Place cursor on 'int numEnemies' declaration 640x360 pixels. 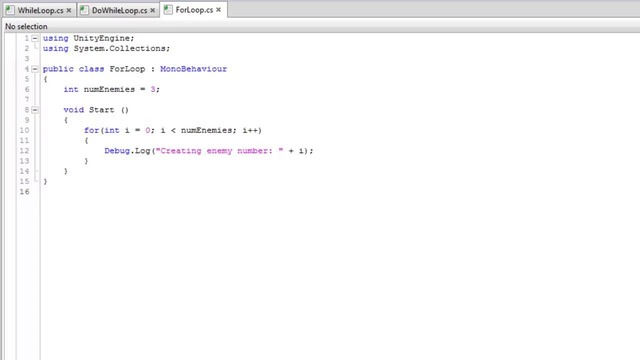(99, 89)
